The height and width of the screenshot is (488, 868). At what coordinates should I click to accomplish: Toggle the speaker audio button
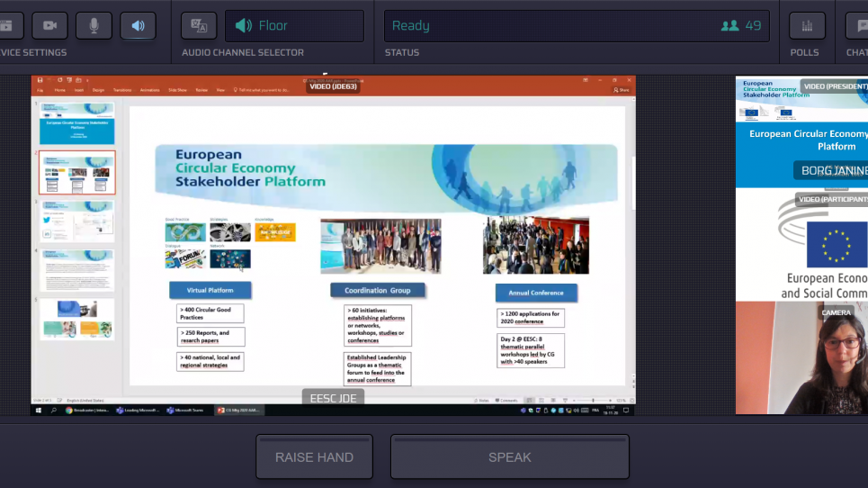coord(138,25)
